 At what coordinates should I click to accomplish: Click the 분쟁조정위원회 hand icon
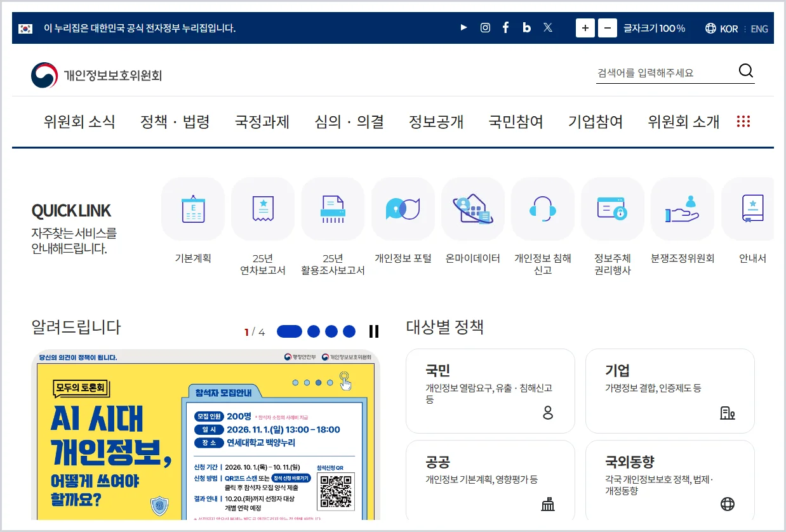[x=683, y=209]
